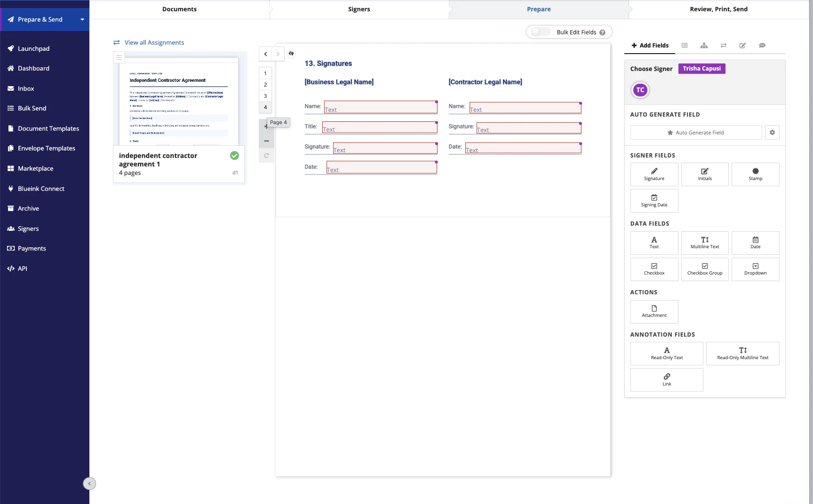This screenshot has height=504, width=813.
Task: Jump to page 2
Action: pyautogui.click(x=265, y=85)
